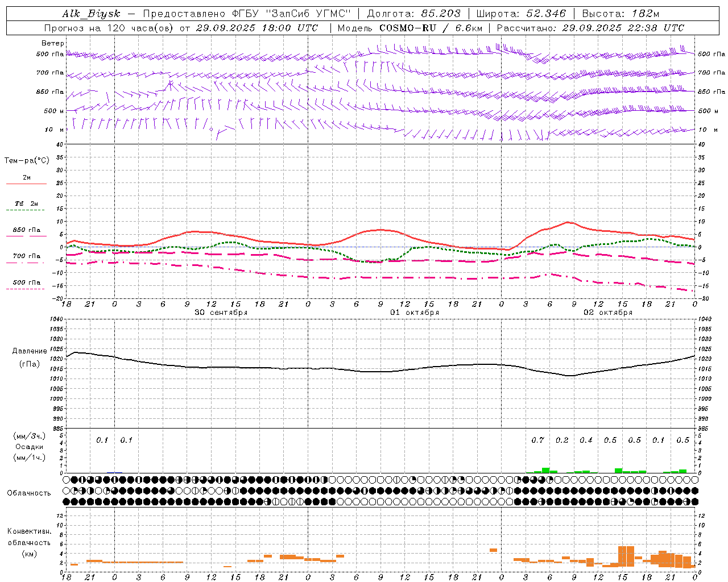Click the 'Осадки' precipitation label

(29, 447)
